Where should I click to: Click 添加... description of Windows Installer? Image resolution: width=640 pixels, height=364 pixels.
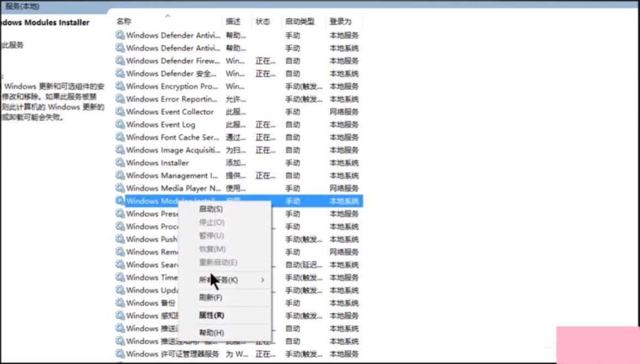point(236,163)
